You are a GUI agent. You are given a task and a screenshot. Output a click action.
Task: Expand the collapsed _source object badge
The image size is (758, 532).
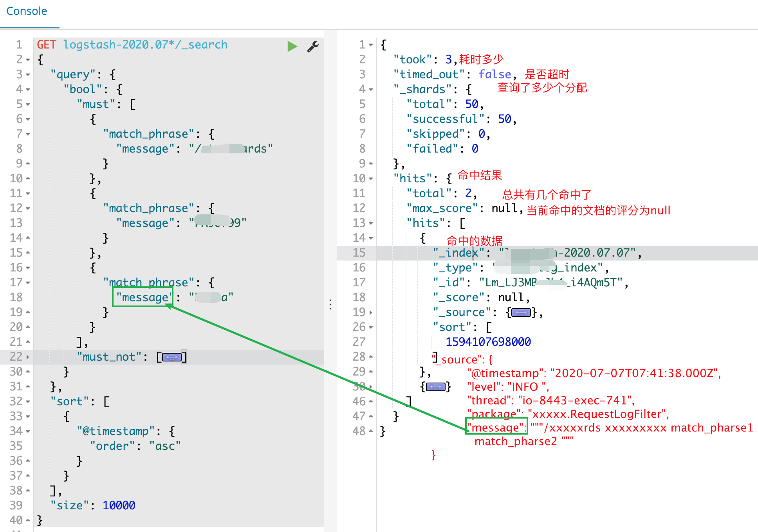(x=521, y=312)
